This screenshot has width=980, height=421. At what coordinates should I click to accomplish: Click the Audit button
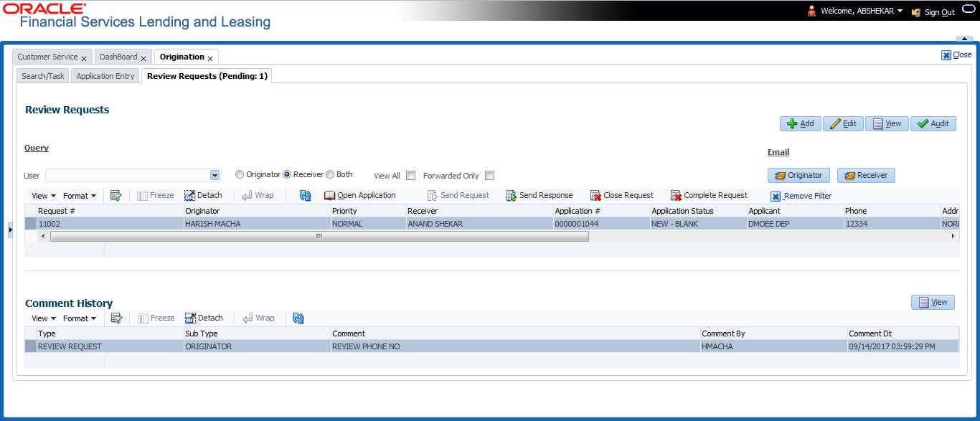933,123
